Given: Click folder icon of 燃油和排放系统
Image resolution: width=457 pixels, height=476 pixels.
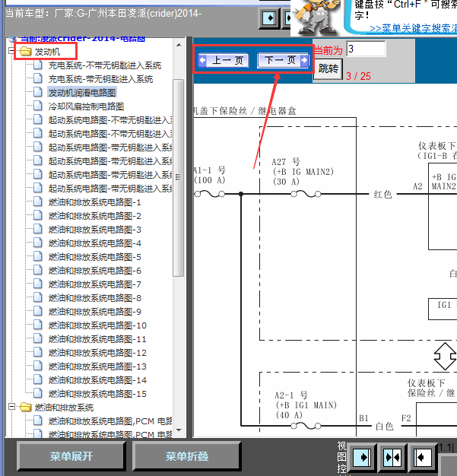Looking at the screenshot, I should coord(26,407).
